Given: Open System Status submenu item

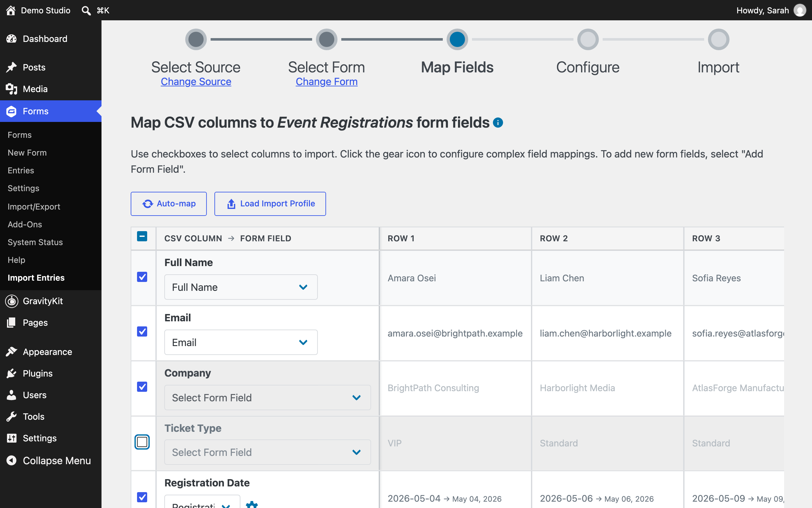Looking at the screenshot, I should click(35, 242).
